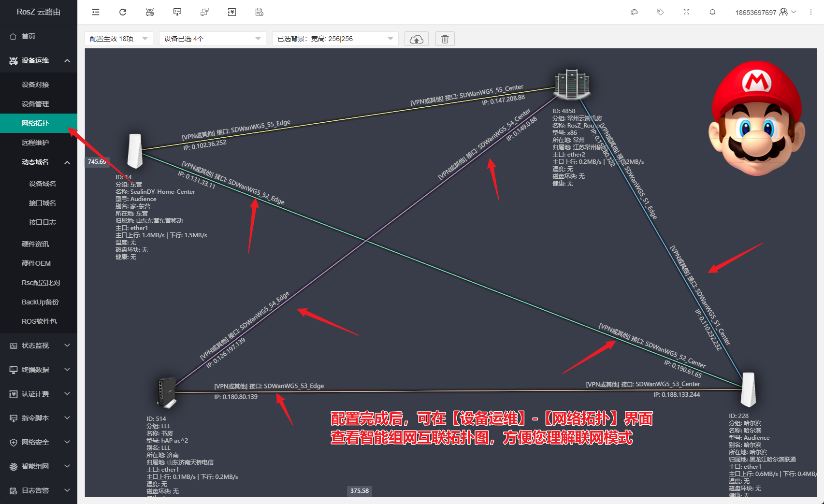Click the cloud upload button
Viewport: 824px width, 504px height.
click(x=416, y=39)
